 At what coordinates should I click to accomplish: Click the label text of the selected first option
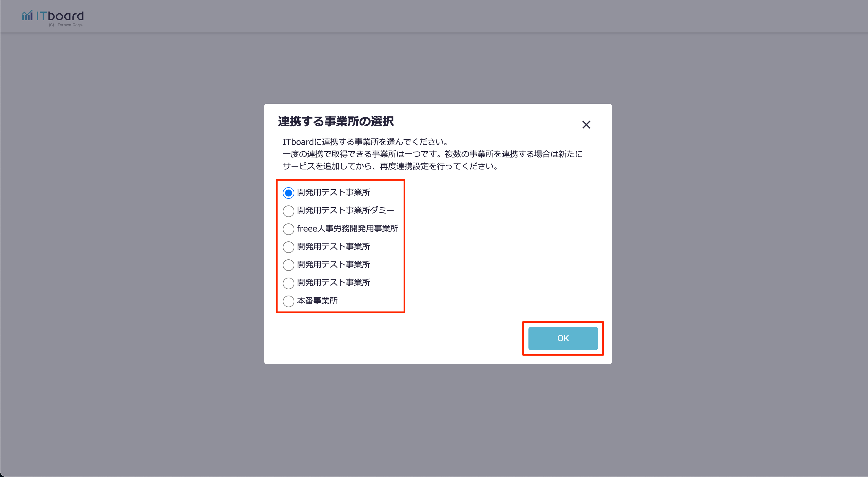pyautogui.click(x=333, y=192)
